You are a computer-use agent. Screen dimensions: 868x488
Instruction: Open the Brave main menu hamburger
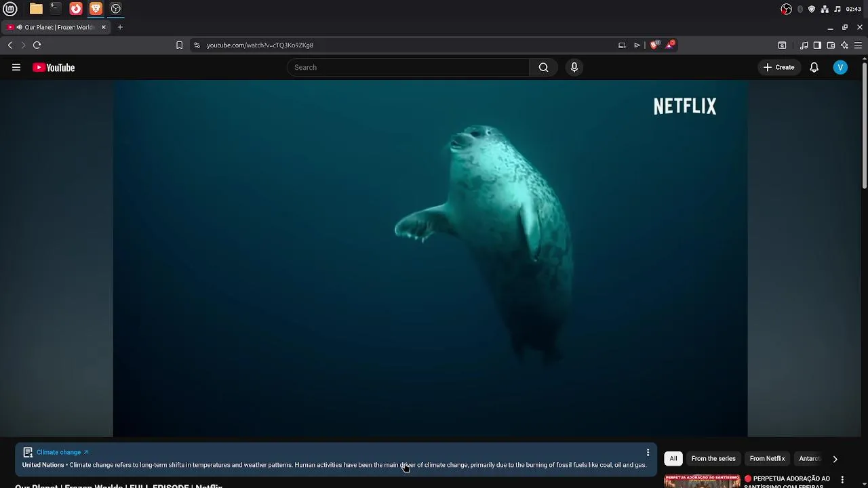[858, 45]
